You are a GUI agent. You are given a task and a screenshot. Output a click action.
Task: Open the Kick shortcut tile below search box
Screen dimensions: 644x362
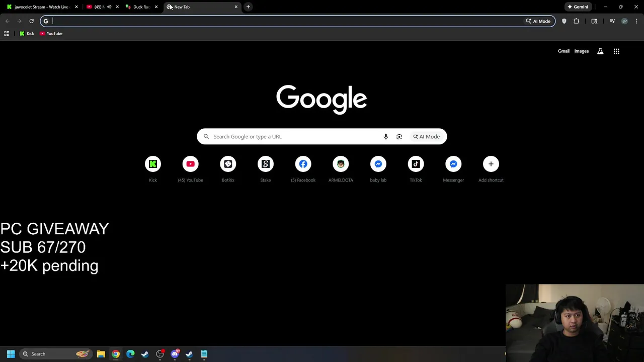pyautogui.click(x=153, y=169)
